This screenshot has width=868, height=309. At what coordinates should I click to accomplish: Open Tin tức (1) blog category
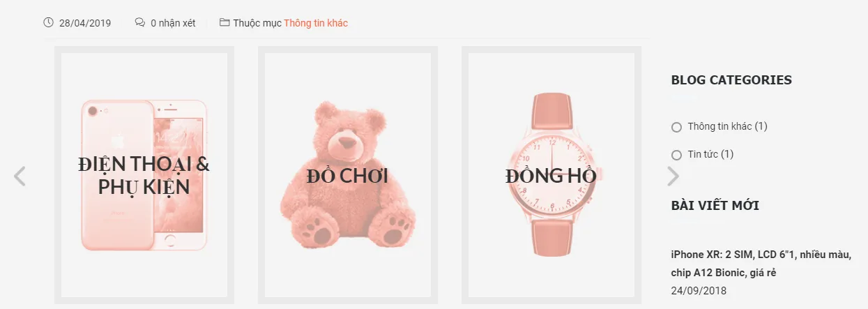click(710, 154)
